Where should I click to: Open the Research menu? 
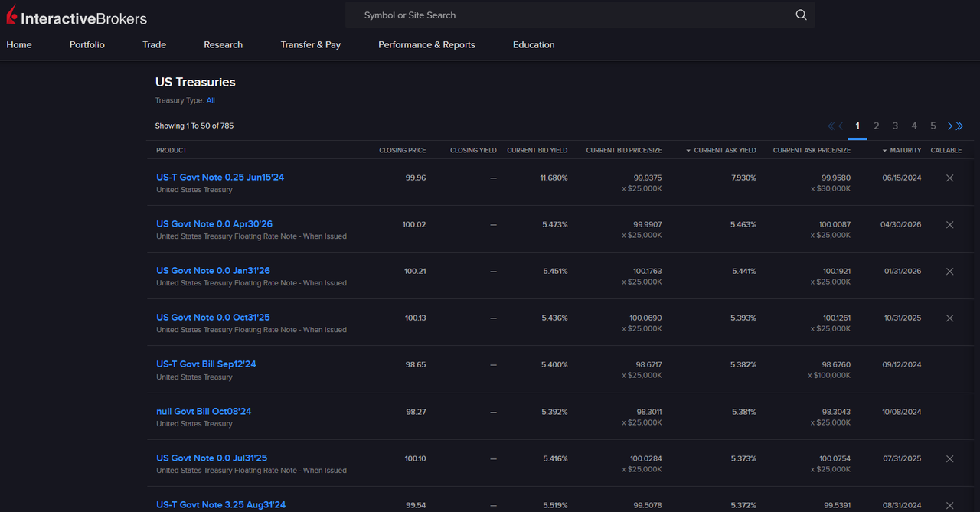click(223, 45)
